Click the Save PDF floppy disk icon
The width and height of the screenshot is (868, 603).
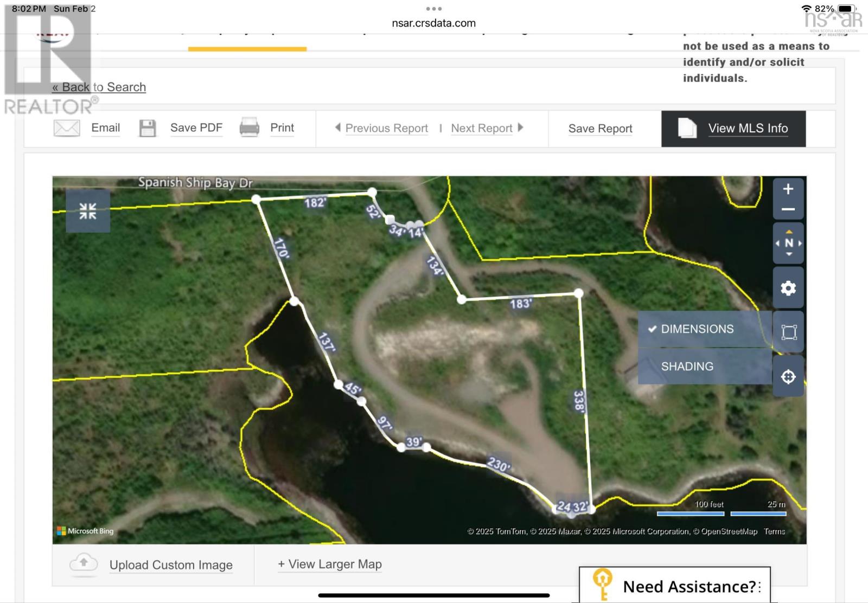148,129
